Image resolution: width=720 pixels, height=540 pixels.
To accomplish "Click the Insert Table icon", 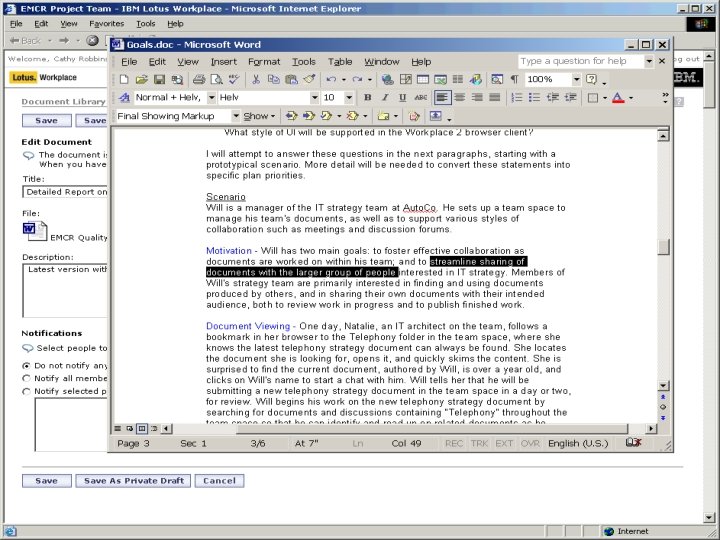I will pyautogui.click(x=422, y=79).
